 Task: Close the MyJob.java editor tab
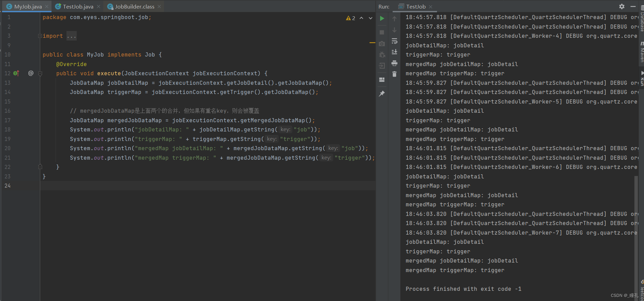[x=47, y=6]
